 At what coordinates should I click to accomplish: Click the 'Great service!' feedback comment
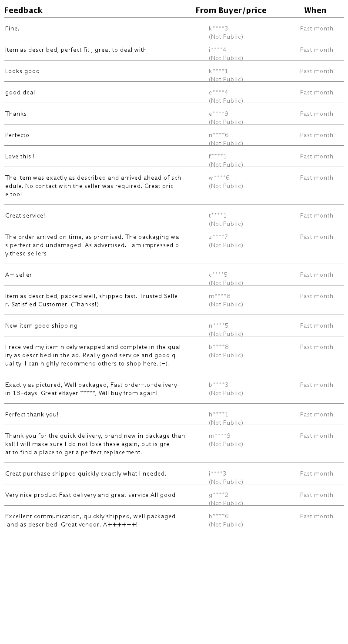pos(25,216)
